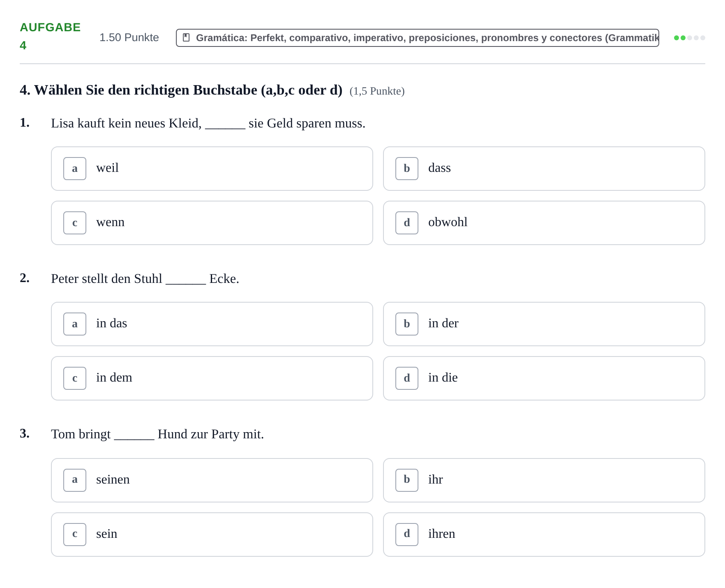Choose 'seinen' for Tom's Hund sentence

tap(212, 480)
